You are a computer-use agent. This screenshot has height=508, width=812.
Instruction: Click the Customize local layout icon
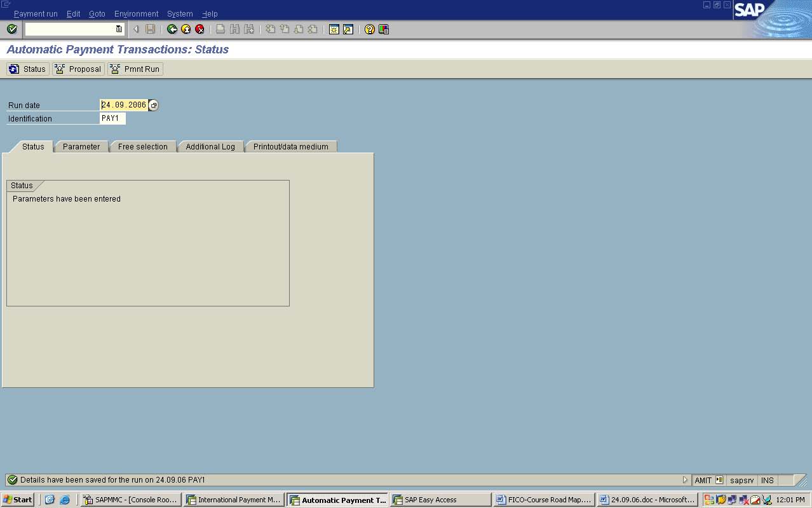[x=384, y=29]
